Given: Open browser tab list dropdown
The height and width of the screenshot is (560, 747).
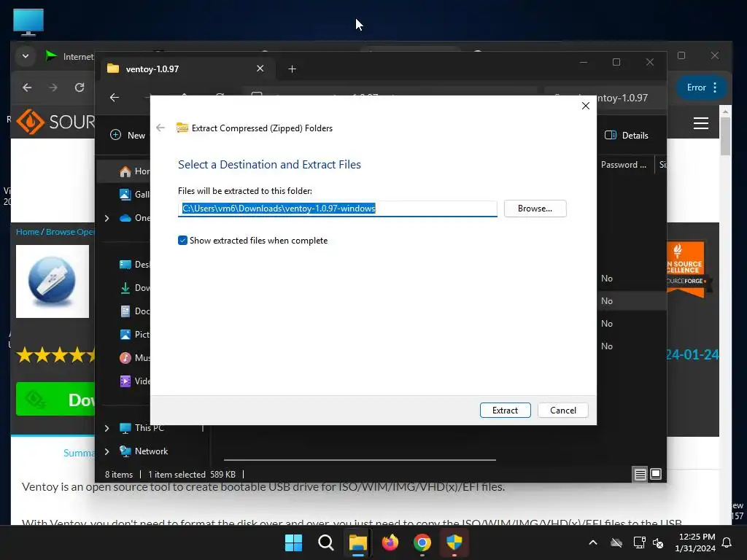Looking at the screenshot, I should (26, 56).
